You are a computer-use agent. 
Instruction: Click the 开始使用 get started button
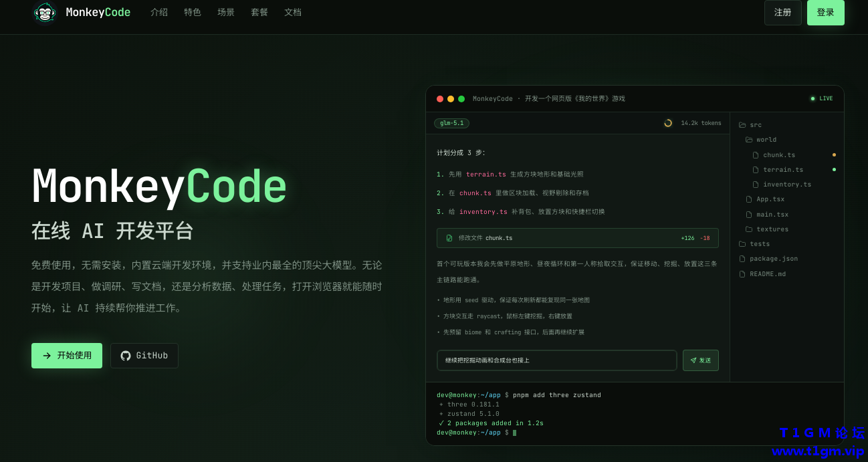pos(67,356)
